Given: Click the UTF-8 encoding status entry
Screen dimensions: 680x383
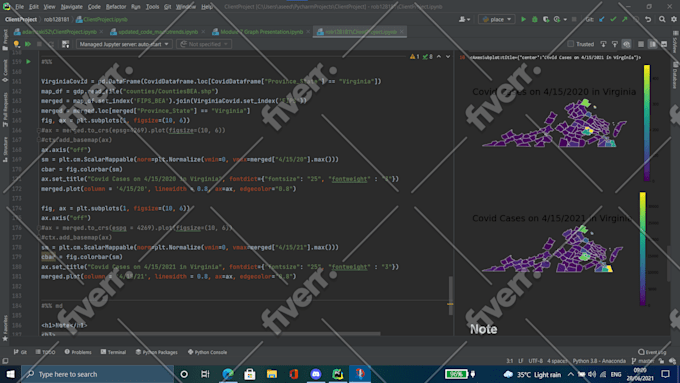Looking at the screenshot, I should pos(536,361).
